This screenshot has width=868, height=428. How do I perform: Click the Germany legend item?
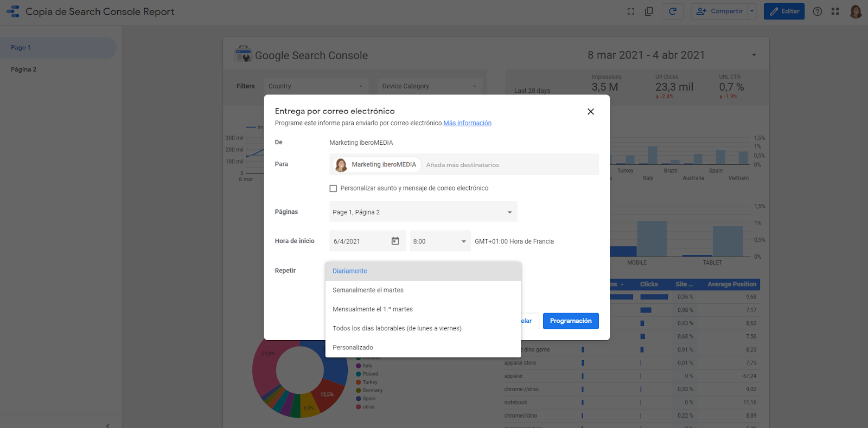click(x=369, y=390)
